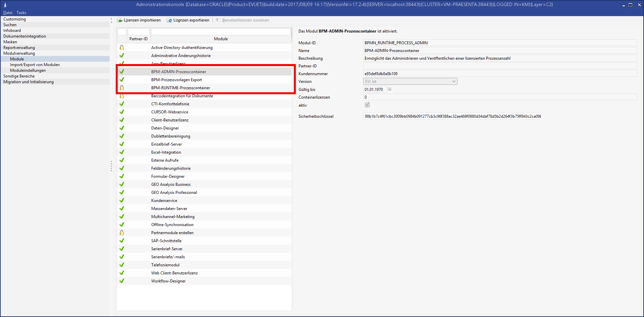Select Import/Export von Modulen
This screenshot has height=317, width=644.
[35, 65]
